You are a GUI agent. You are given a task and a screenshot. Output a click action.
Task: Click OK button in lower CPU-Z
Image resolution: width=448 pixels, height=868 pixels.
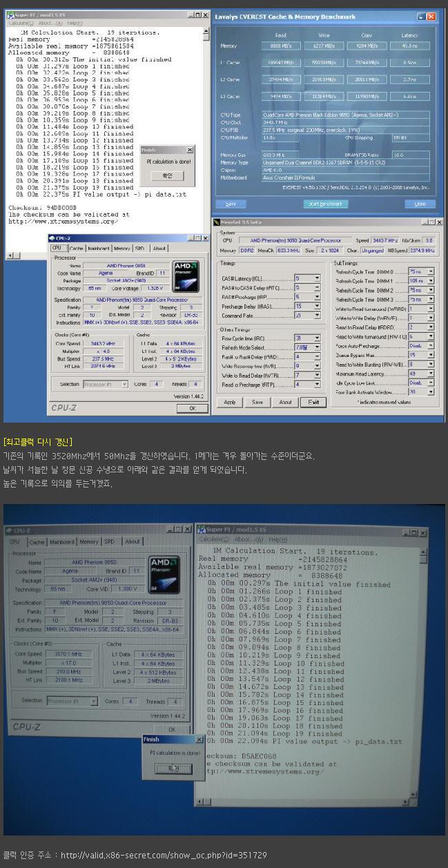(172, 729)
